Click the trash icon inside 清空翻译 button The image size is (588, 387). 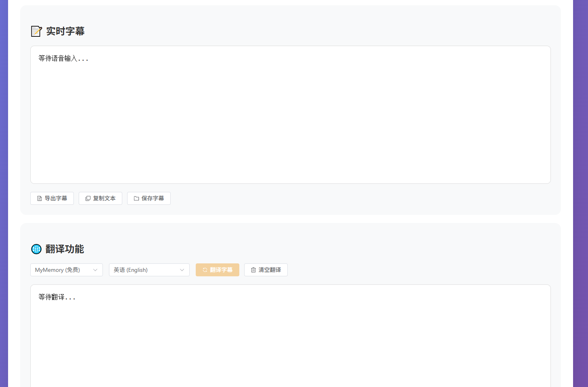(253, 270)
